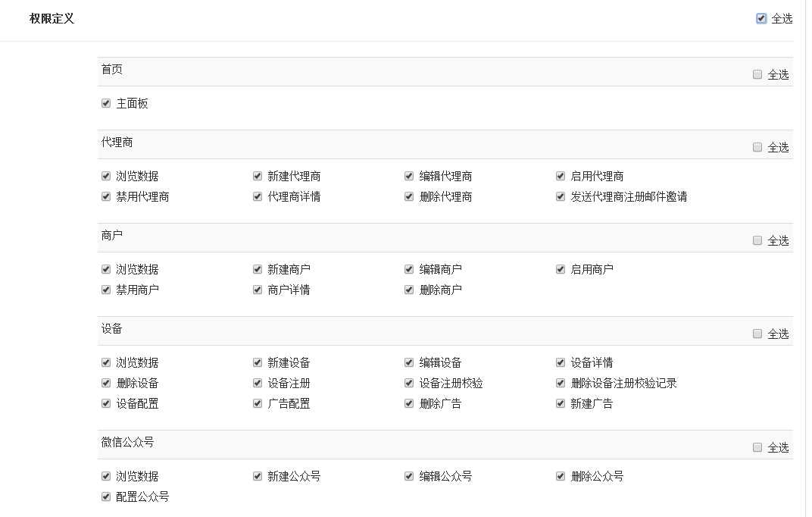812x517 pixels.
Task: Enable 全选 for the 设备 section
Action: pyautogui.click(x=757, y=334)
